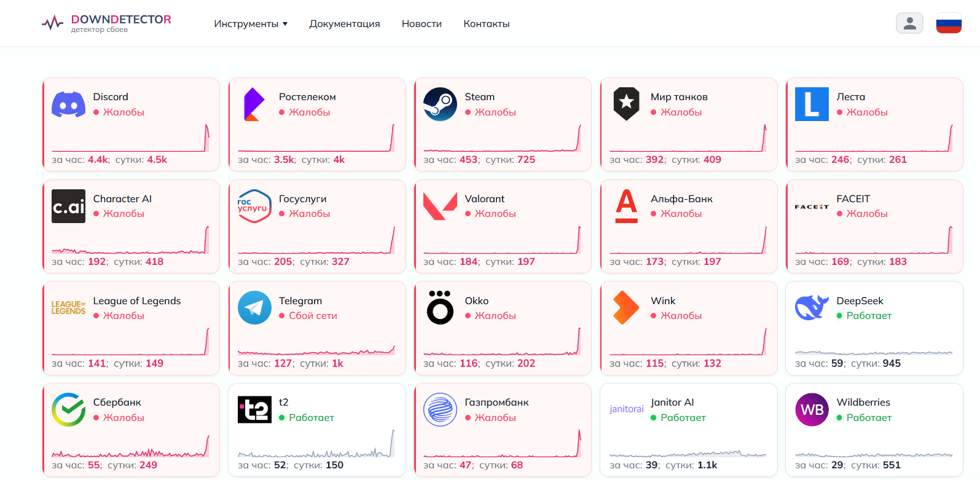Image resolution: width=980 pixels, height=480 pixels.
Task: Open the Discord service name link
Action: click(x=111, y=97)
